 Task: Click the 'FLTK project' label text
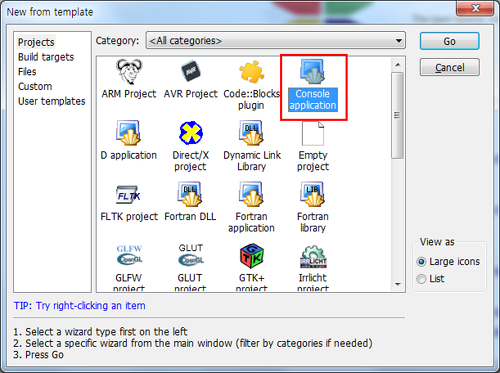(x=129, y=217)
